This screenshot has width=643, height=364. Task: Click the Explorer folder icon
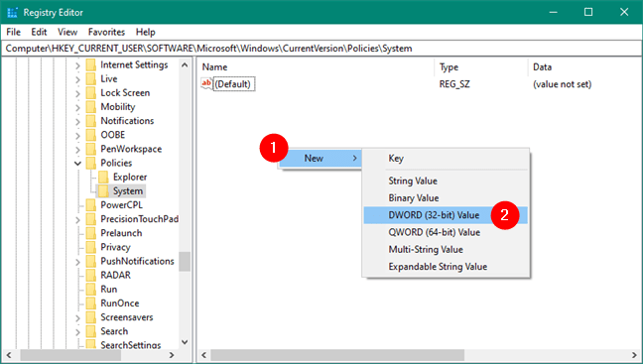[103, 177]
